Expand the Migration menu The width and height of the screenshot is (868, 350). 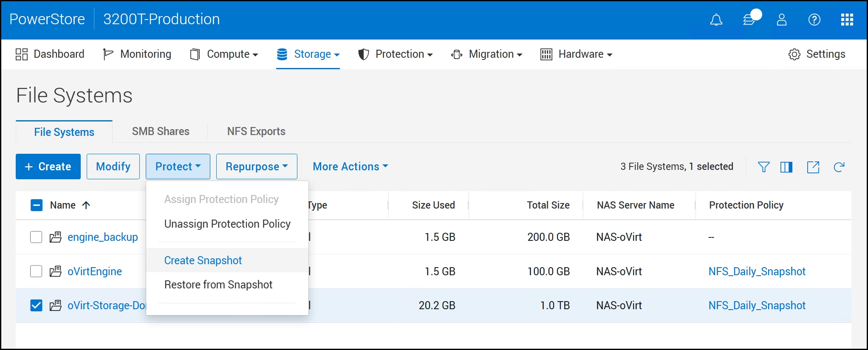(486, 54)
